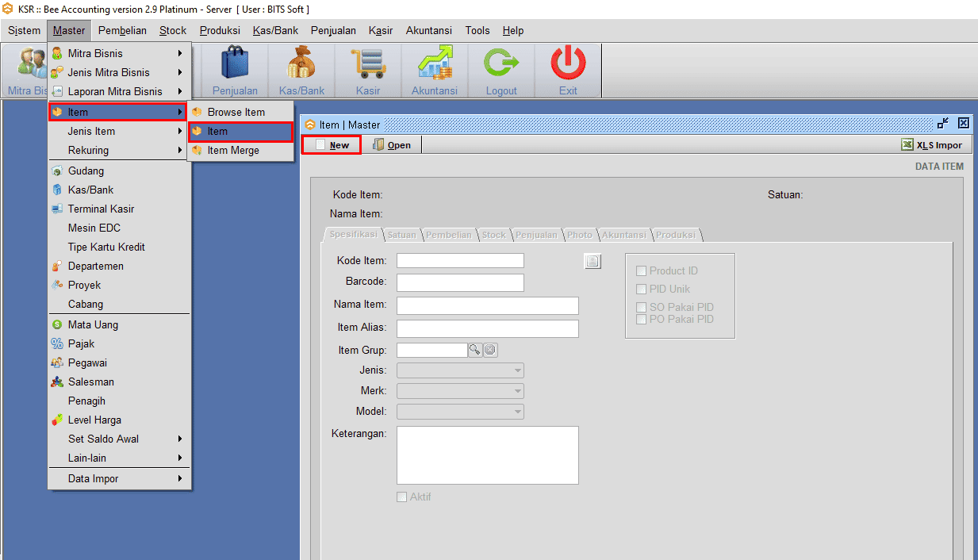Enable the Product ID checkbox
Screen dimensions: 978x560
click(x=642, y=271)
